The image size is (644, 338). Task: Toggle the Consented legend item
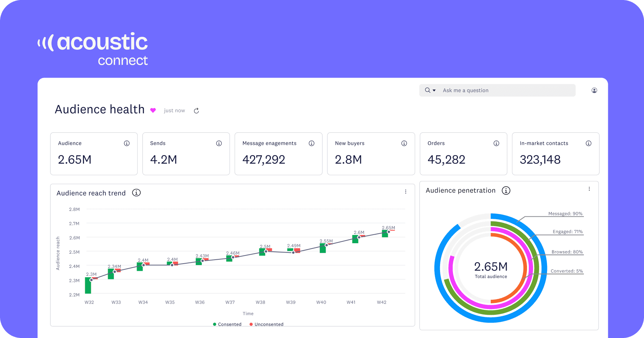227,324
